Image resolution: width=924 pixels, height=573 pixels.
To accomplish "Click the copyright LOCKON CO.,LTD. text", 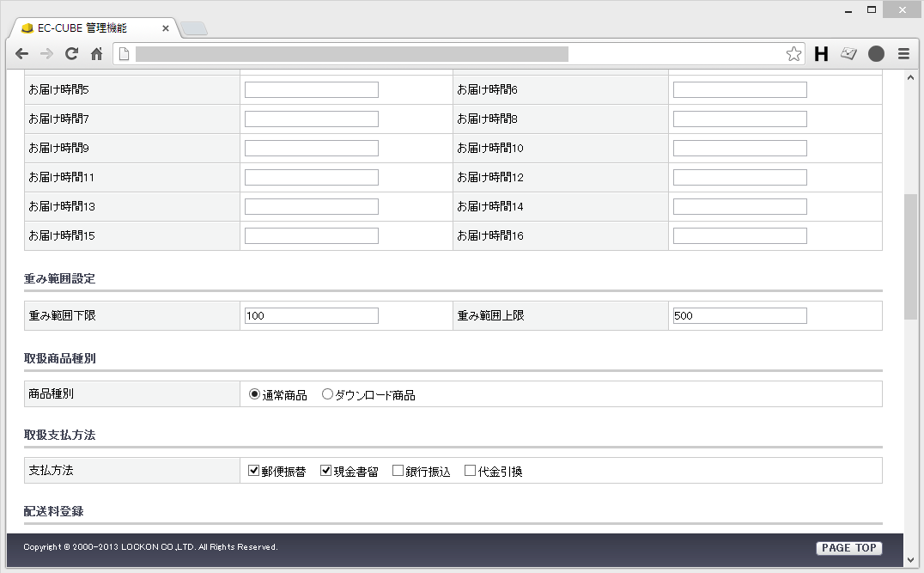I will pos(150,547).
